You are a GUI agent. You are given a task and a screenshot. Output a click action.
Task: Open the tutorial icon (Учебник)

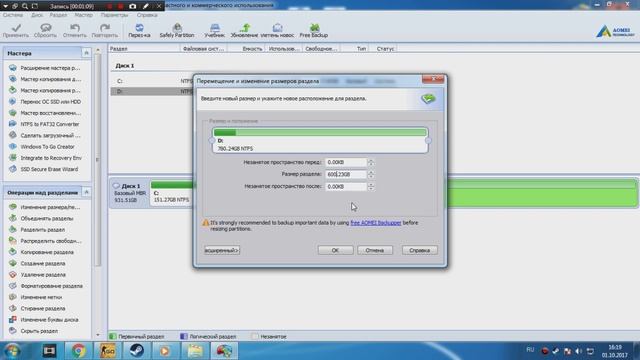pos(215,31)
